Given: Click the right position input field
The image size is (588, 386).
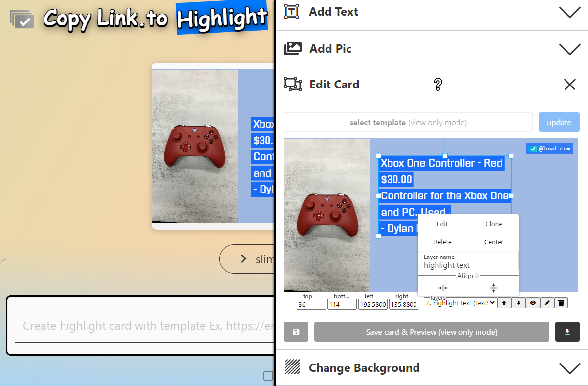Looking at the screenshot, I should tap(404, 304).
